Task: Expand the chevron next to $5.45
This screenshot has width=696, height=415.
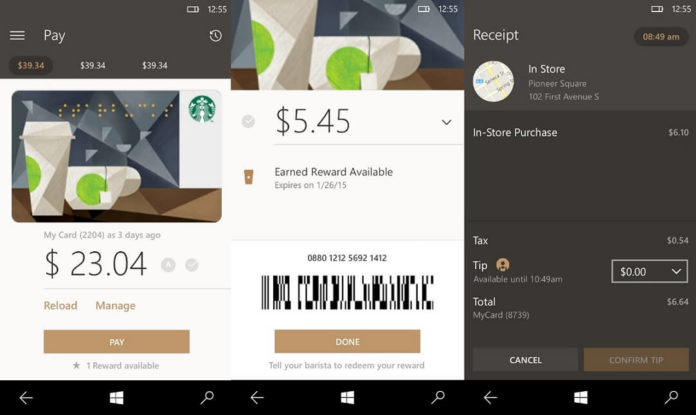Action: point(447,122)
